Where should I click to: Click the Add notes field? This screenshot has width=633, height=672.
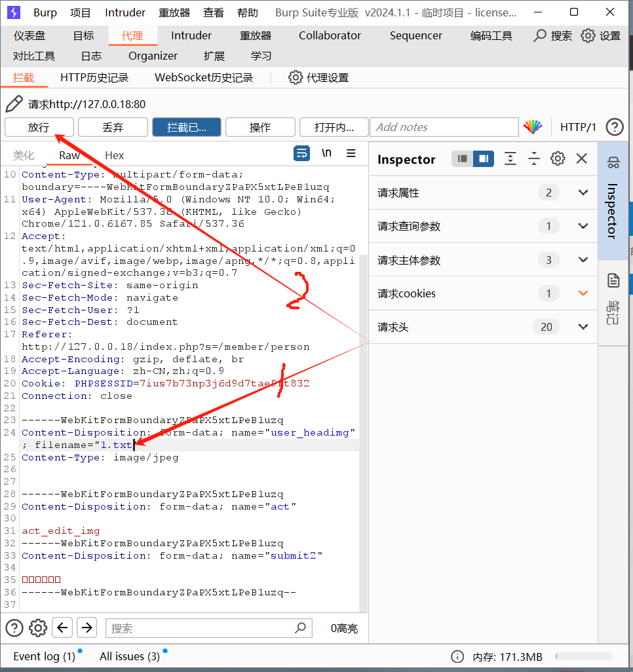click(x=444, y=127)
